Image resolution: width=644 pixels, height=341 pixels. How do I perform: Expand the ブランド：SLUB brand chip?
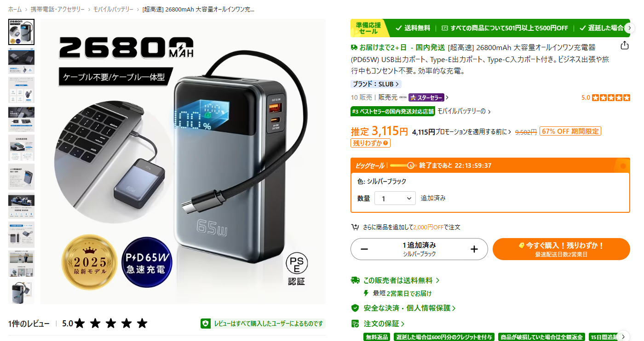pos(376,84)
